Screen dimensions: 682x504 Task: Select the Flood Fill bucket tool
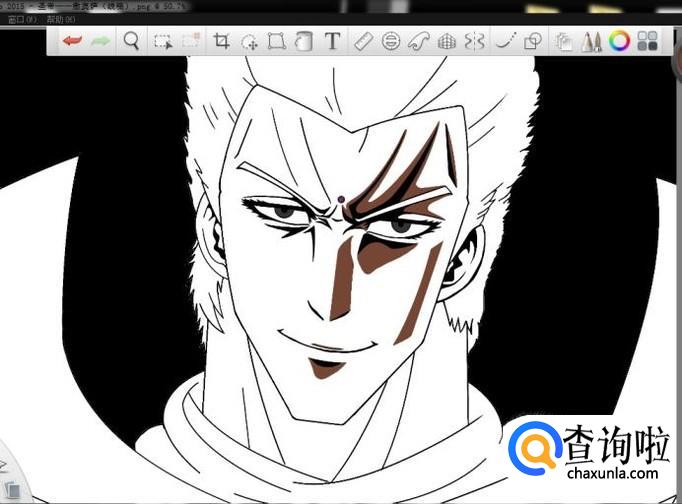(x=304, y=41)
